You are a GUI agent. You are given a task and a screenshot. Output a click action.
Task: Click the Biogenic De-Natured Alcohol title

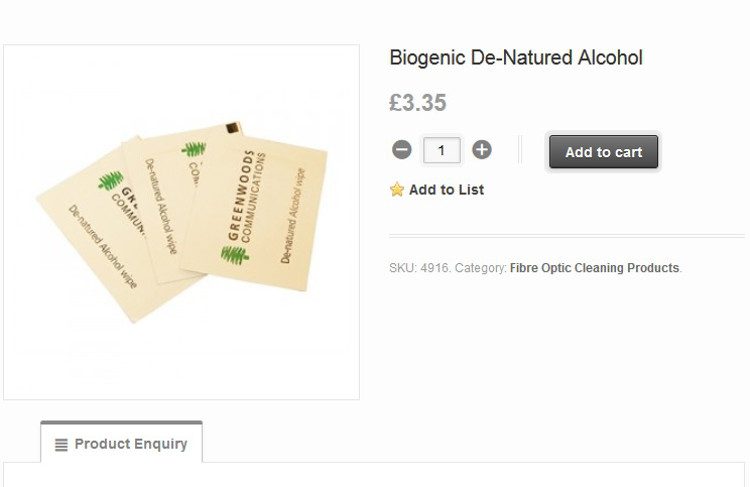pyautogui.click(x=515, y=58)
